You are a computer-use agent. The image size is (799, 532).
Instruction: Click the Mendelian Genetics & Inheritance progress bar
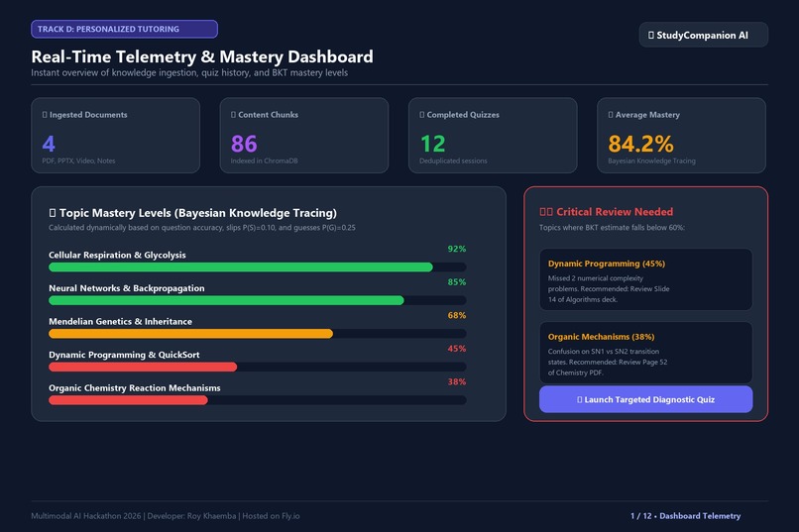point(258,334)
